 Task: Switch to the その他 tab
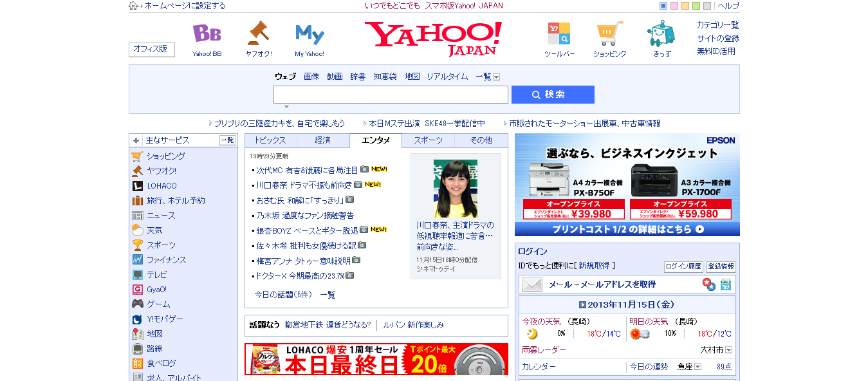[481, 140]
